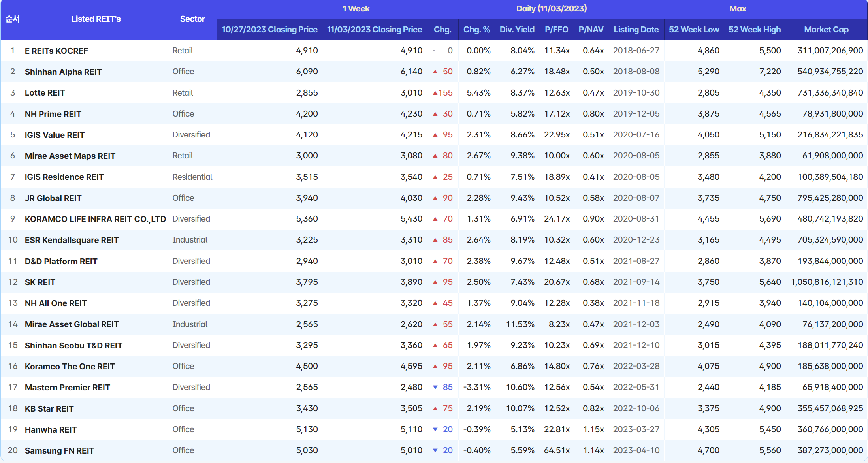Select the Shinhan Alpha REIT name
The height and width of the screenshot is (463, 868).
(63, 72)
